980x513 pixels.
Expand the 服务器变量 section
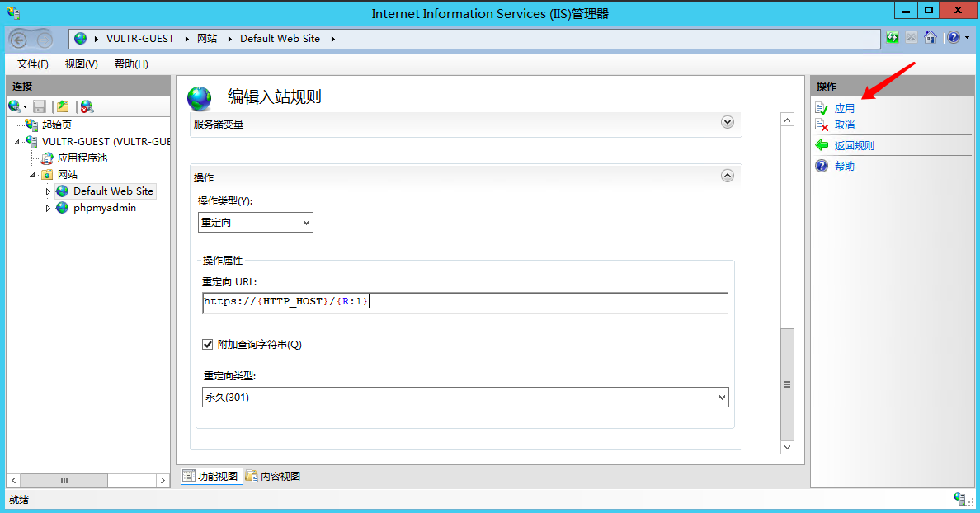pos(728,122)
